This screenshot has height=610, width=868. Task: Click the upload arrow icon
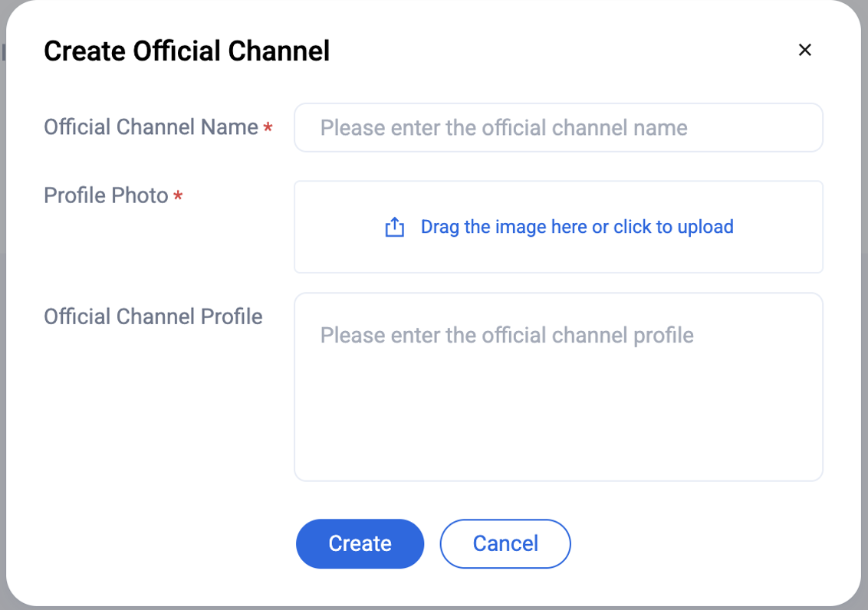pos(394,228)
